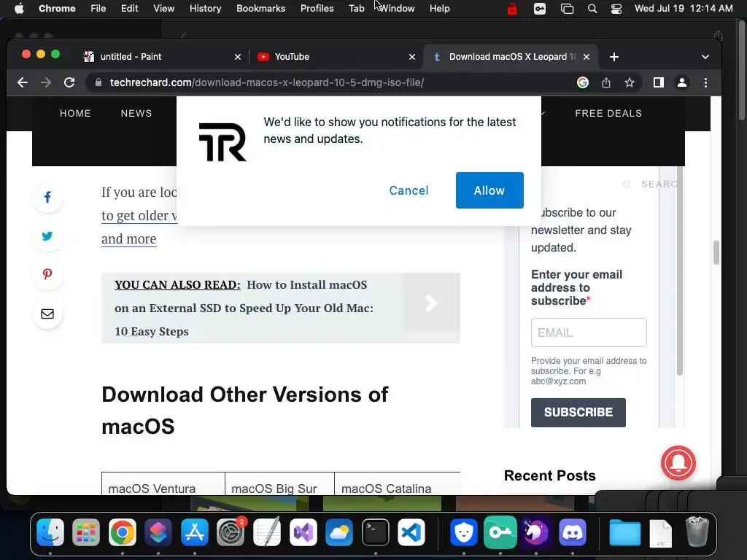747x560 pixels.
Task: Open the Chrome side panel icon
Action: [659, 82]
